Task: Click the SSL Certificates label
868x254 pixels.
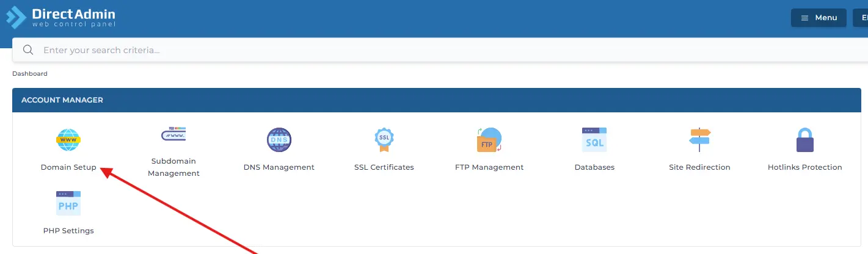Action: tap(384, 167)
